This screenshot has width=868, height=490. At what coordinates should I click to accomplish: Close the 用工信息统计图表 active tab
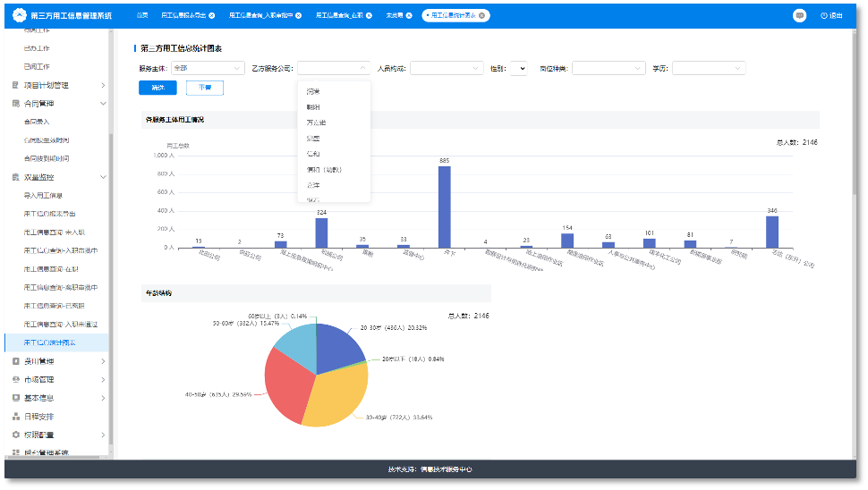tap(482, 16)
